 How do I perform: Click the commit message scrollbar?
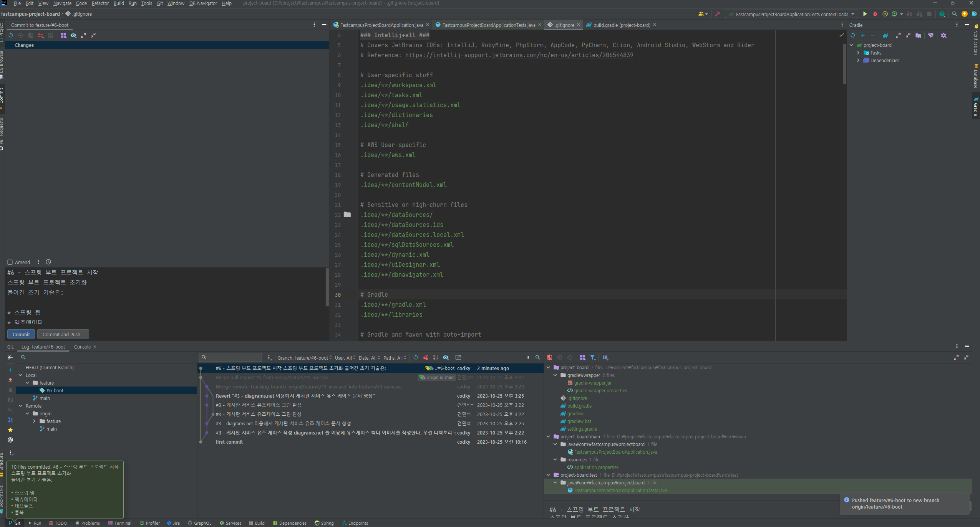(x=327, y=287)
